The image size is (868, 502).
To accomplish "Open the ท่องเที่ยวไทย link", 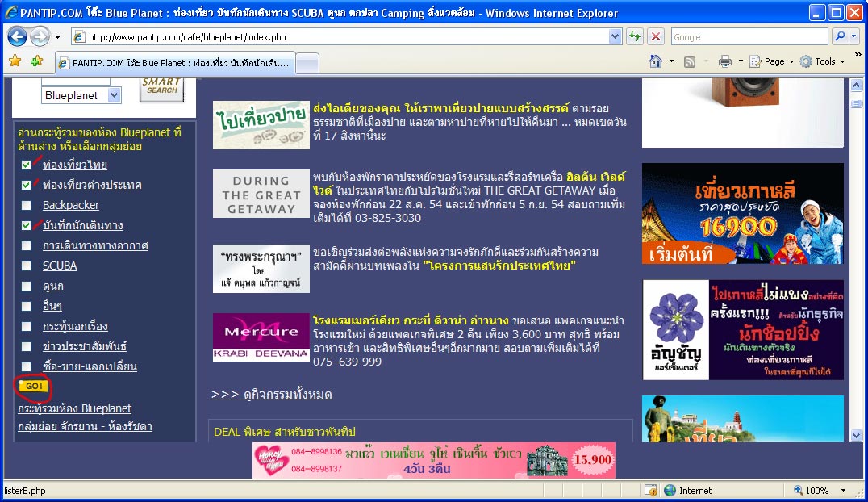I will [75, 165].
